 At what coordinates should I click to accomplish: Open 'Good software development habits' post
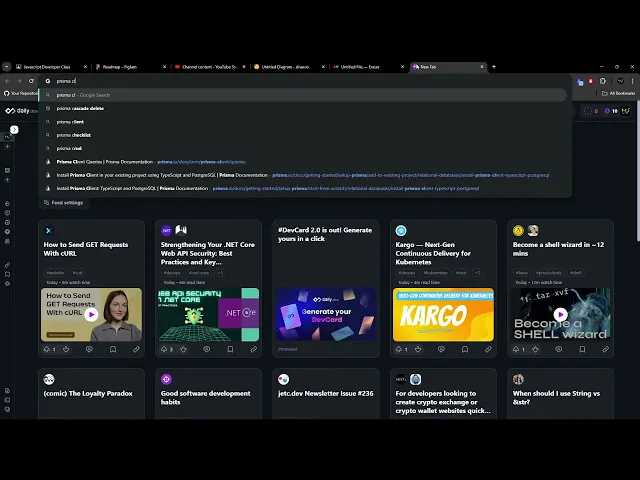point(205,398)
